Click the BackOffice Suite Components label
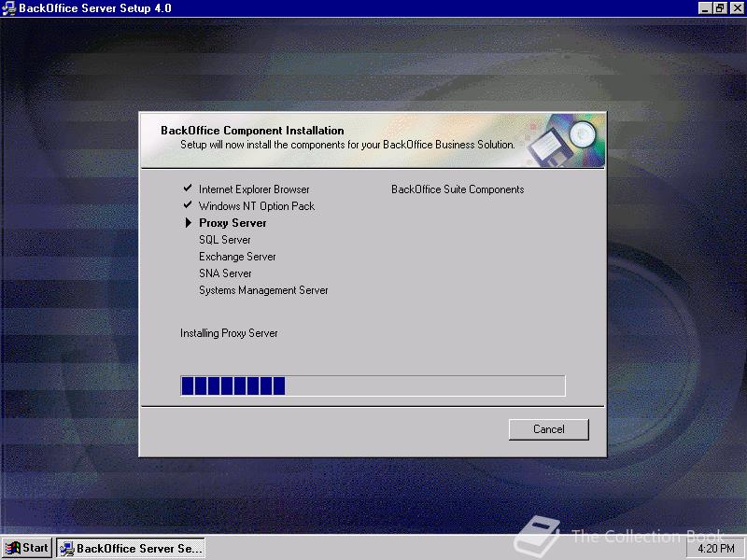This screenshot has height=560, width=747. coord(458,189)
